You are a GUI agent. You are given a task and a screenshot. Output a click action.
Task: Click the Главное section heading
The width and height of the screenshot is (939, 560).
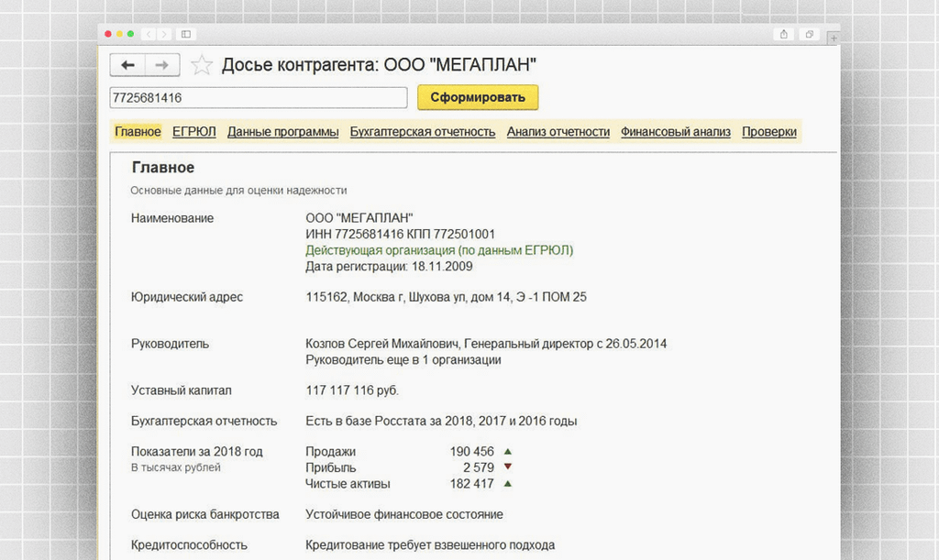pos(163,168)
